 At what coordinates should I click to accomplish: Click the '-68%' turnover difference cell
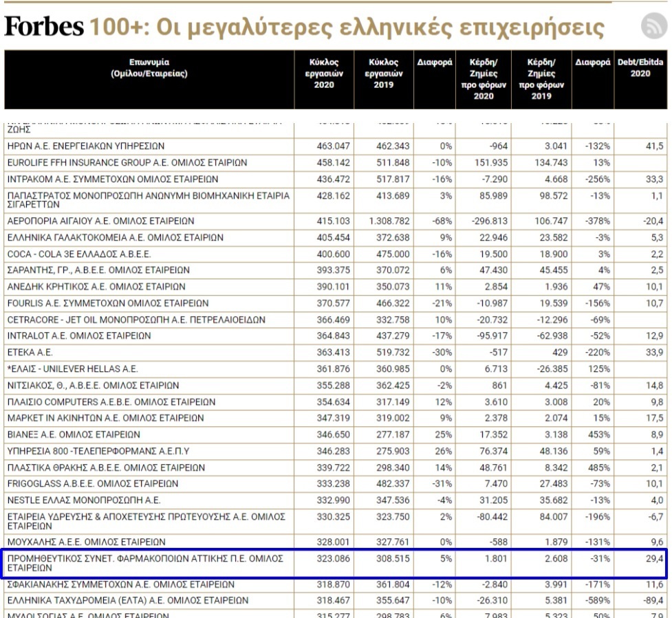442,221
